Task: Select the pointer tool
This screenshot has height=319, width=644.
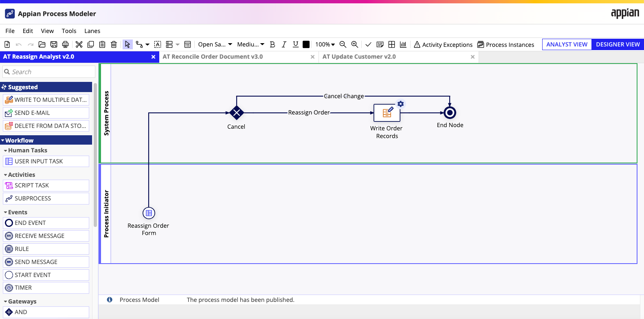Action: [128, 44]
